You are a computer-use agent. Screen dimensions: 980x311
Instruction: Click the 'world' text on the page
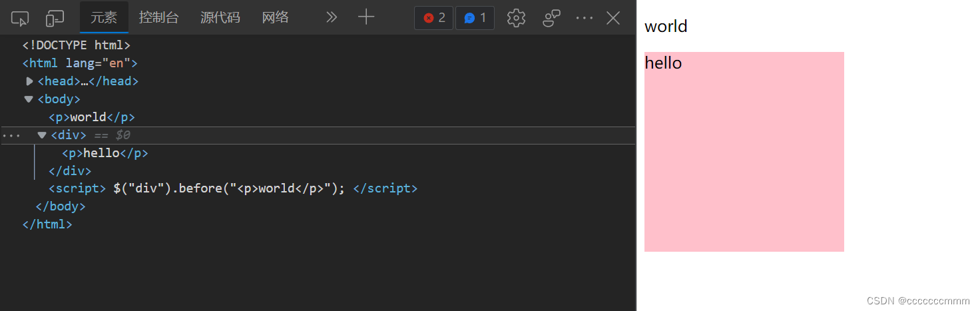tap(666, 27)
